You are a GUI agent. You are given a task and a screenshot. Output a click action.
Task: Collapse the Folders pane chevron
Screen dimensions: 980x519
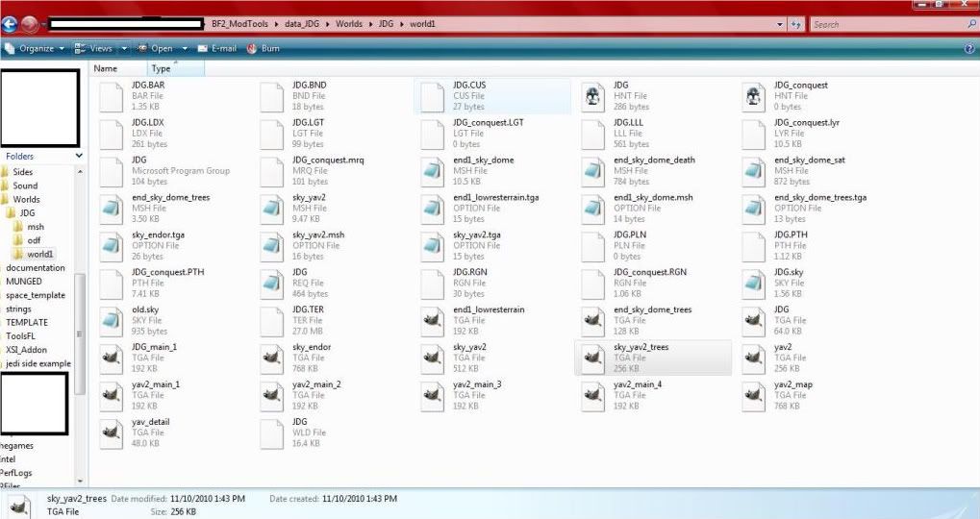point(79,156)
